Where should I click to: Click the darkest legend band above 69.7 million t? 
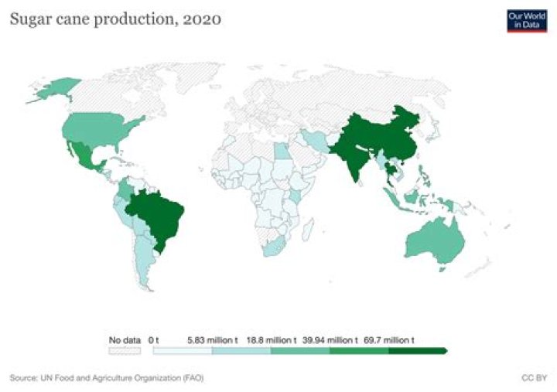[417, 351]
